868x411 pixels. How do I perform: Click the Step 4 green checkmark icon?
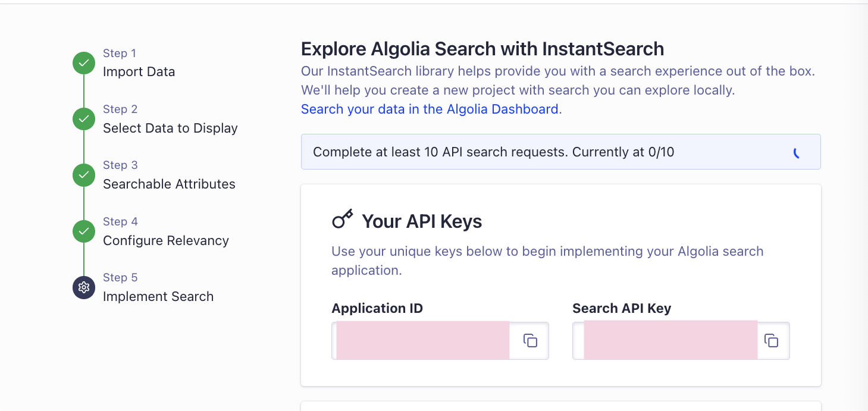tap(84, 231)
